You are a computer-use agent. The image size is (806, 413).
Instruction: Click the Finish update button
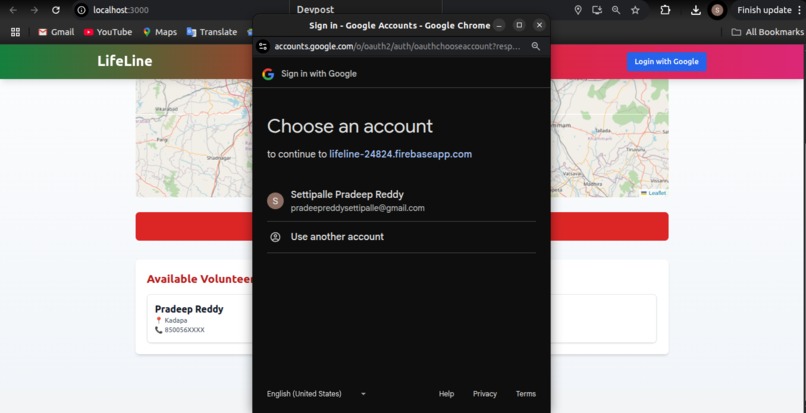tap(764, 10)
